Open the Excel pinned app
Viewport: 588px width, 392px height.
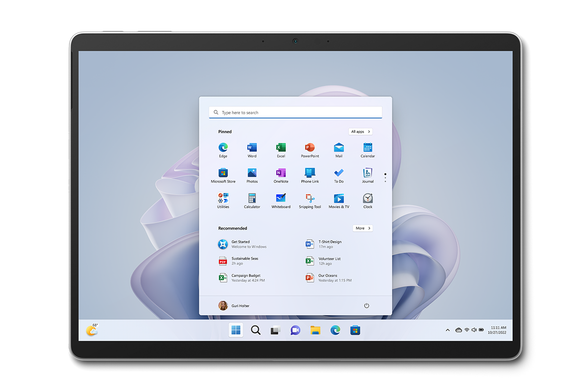point(281,148)
